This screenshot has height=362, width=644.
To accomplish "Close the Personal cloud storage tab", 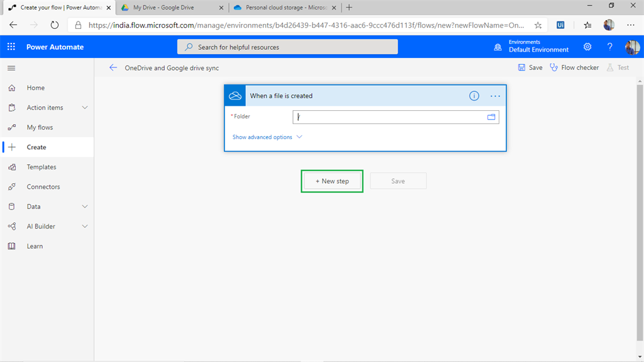I will [334, 8].
